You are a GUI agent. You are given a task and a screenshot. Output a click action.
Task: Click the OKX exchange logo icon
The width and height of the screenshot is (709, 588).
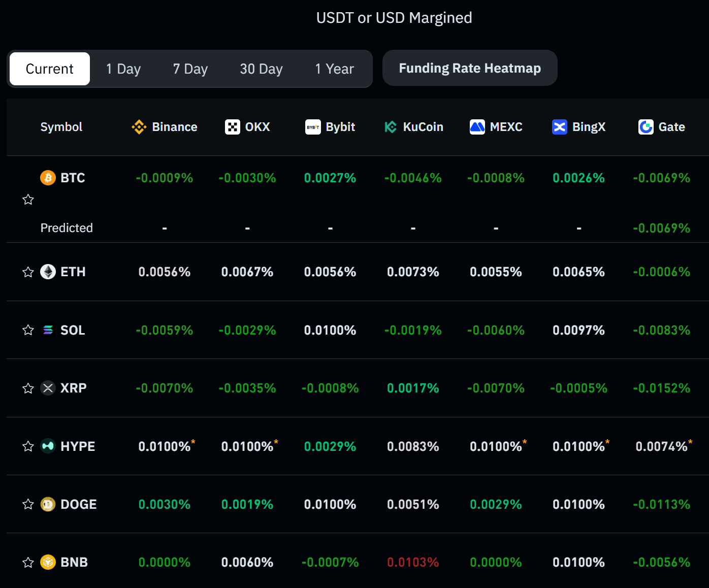pyautogui.click(x=232, y=127)
